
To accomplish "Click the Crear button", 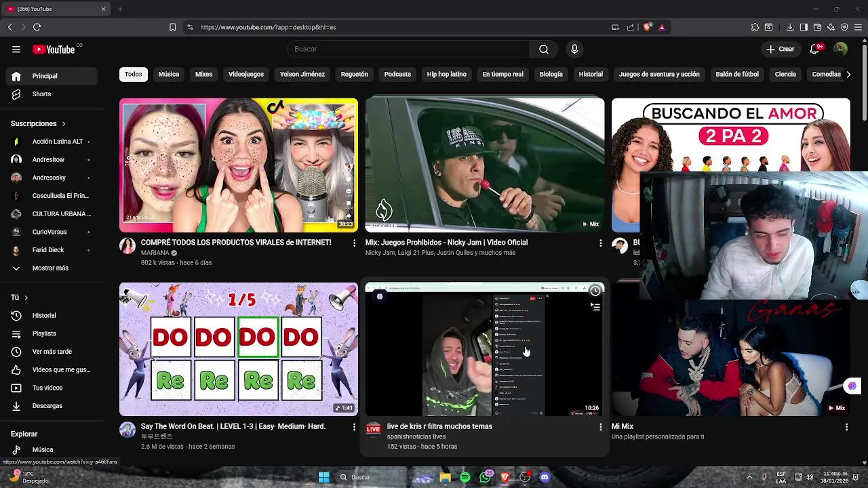I will tap(781, 49).
